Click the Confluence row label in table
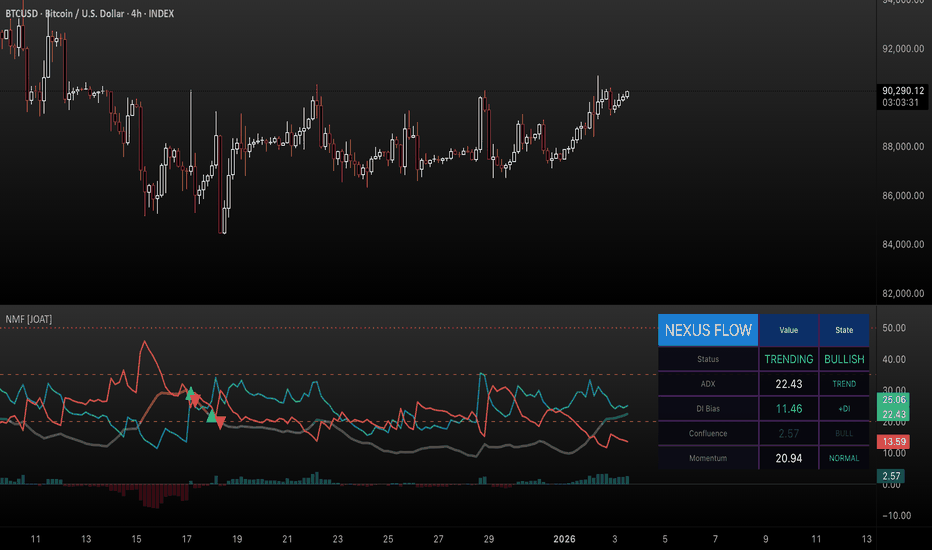Viewport: 932px width, 550px height. tap(708, 433)
